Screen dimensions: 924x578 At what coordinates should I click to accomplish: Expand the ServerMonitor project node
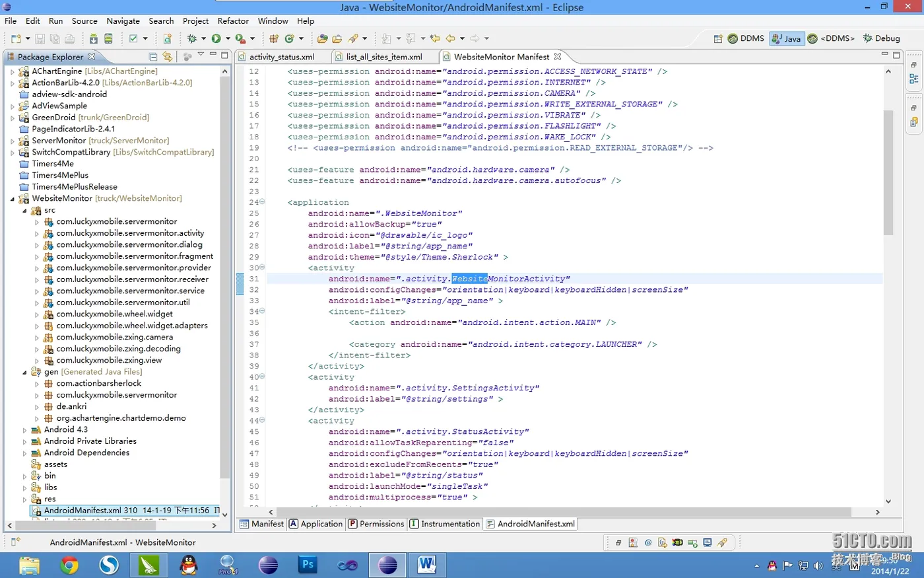coord(13,141)
